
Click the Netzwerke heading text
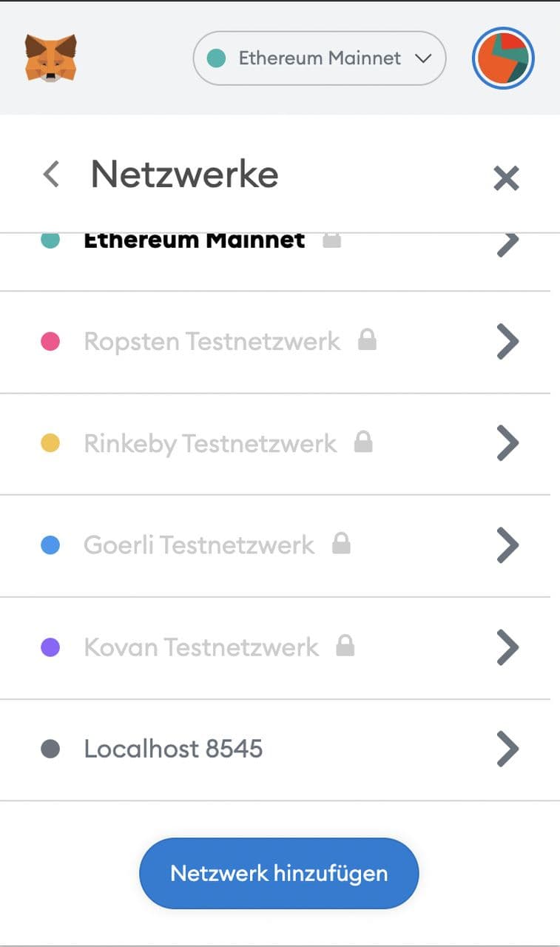point(184,175)
